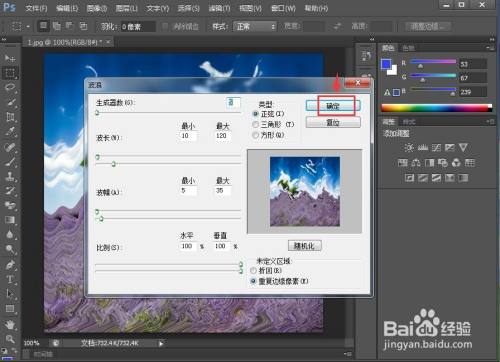500x362 pixels.
Task: Click 调整边缘 button in options bar
Action: [x=428, y=27]
